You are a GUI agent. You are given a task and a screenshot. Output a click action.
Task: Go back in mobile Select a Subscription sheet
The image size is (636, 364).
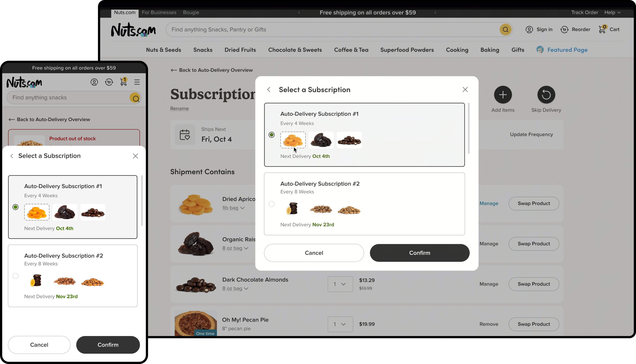click(12, 156)
